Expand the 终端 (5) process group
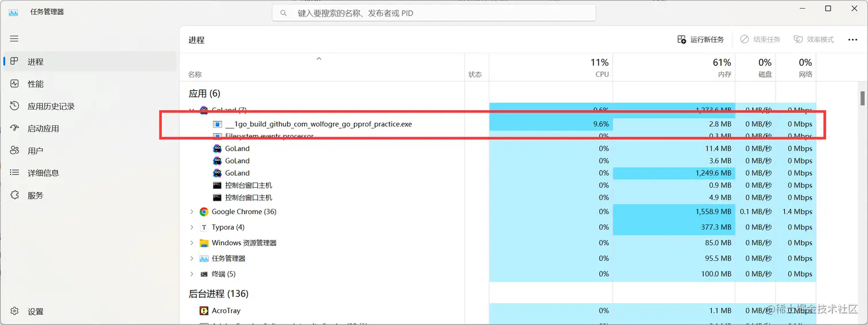This screenshot has width=868, height=325. [x=192, y=274]
